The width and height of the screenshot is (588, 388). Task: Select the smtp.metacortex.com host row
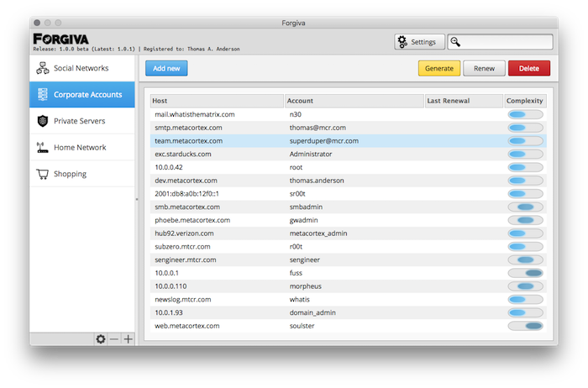tap(349, 128)
